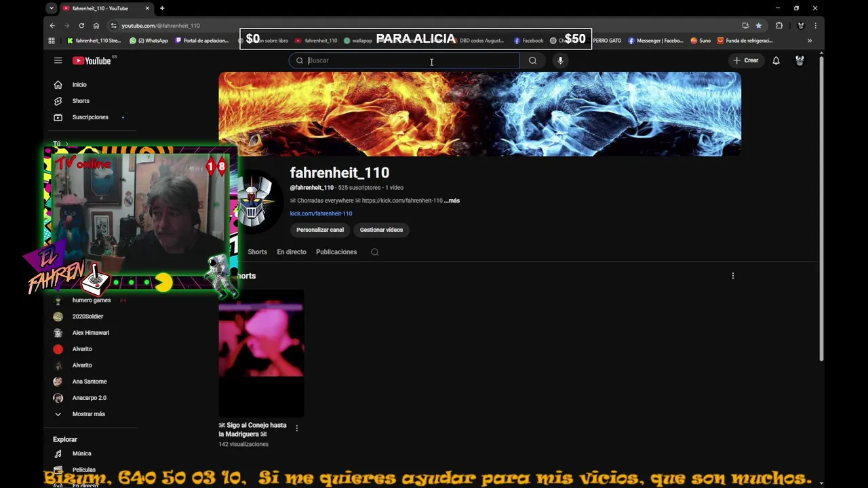Open Funda de refrigeraci... bookmark
868x488 pixels.
coord(745,41)
